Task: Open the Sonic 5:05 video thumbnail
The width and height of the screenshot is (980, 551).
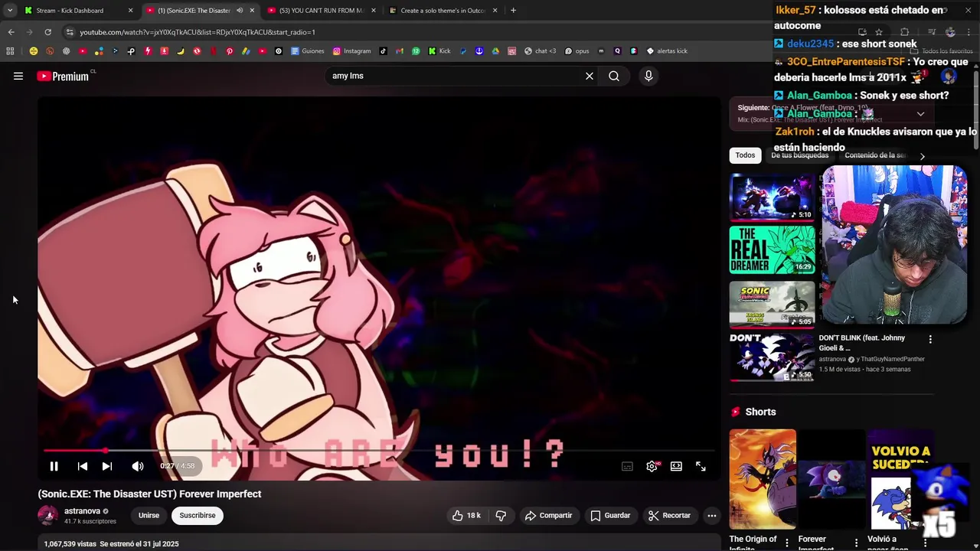Action: 772,305
